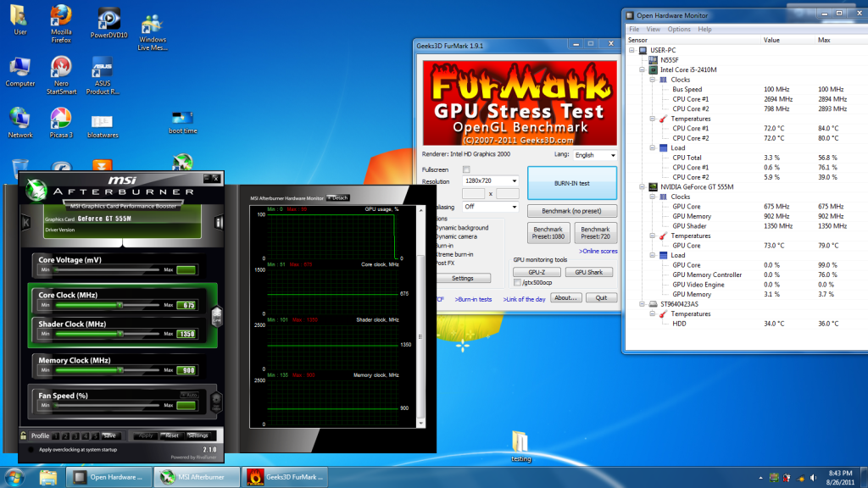This screenshot has height=488, width=868.
Task: Open the testing folder on the desktop
Action: click(x=520, y=442)
